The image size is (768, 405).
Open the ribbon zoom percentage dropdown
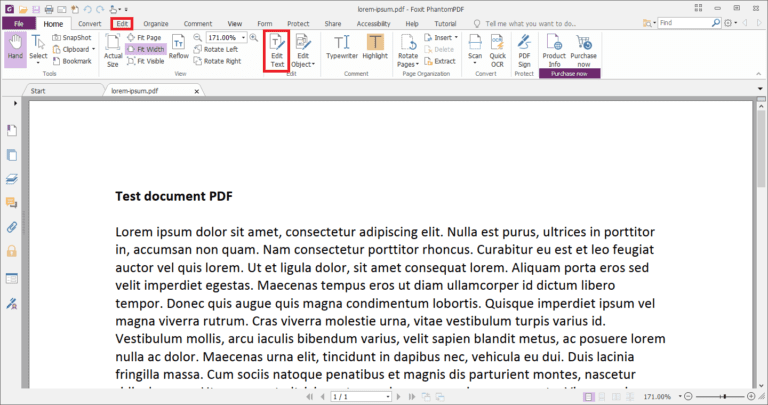coord(243,38)
